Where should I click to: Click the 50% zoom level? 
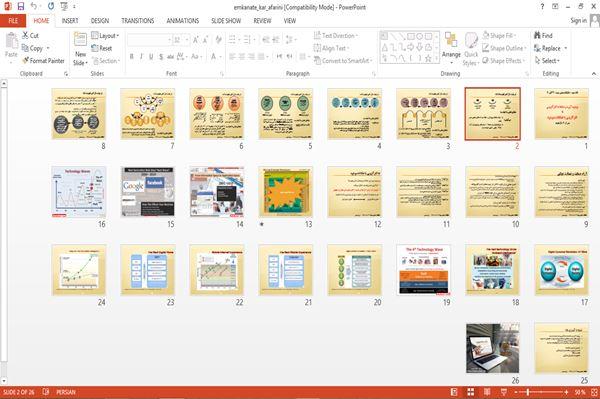580,392
